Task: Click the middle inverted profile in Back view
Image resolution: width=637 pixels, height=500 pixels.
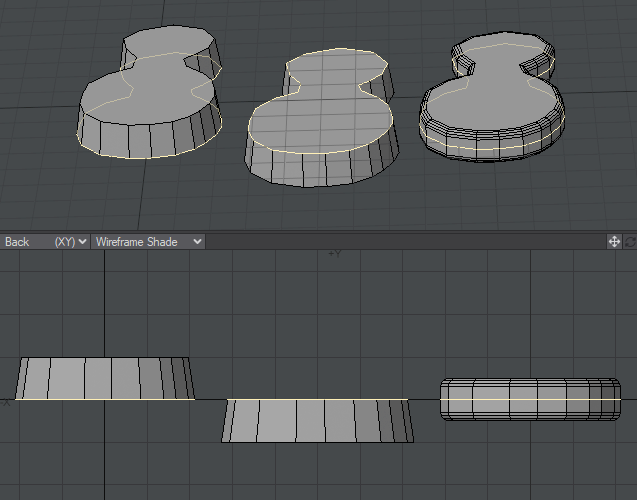Action: pos(317,421)
